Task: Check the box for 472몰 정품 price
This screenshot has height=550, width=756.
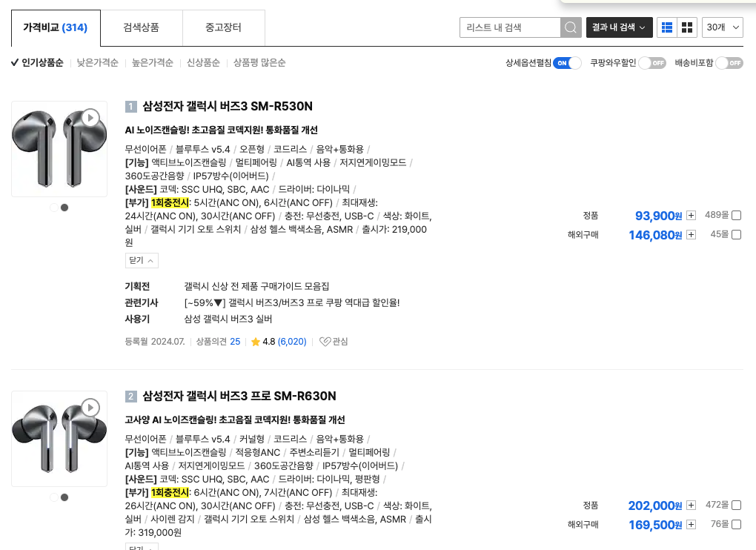Action: click(736, 506)
